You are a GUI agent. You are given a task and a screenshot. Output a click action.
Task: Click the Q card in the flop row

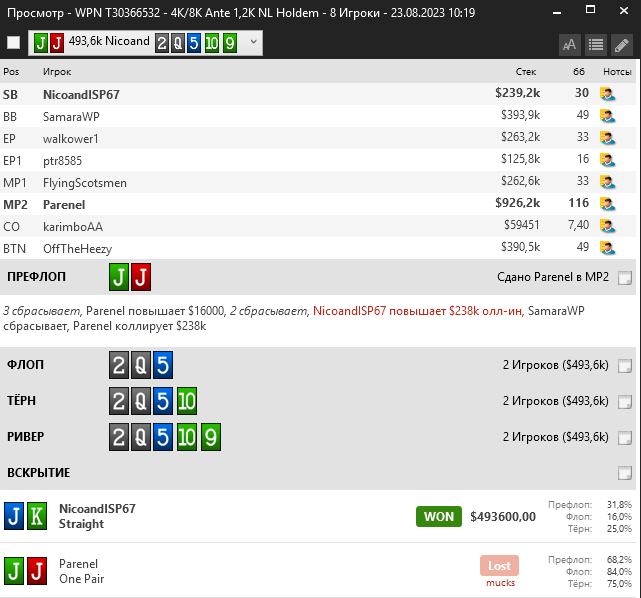tap(141, 365)
